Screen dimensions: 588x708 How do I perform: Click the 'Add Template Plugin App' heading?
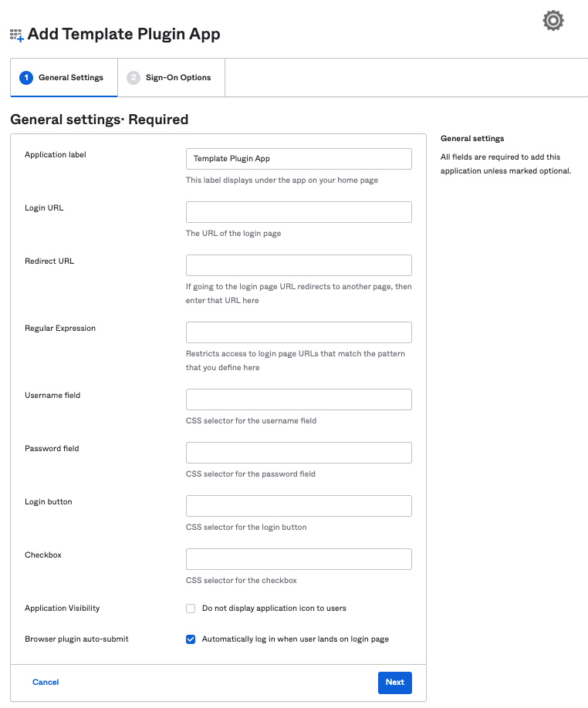click(123, 35)
